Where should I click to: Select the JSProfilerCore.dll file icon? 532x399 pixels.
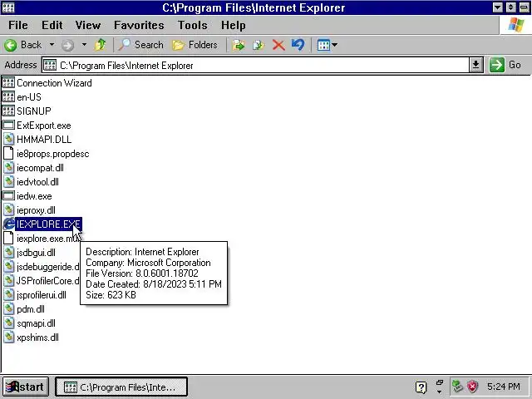pos(8,281)
